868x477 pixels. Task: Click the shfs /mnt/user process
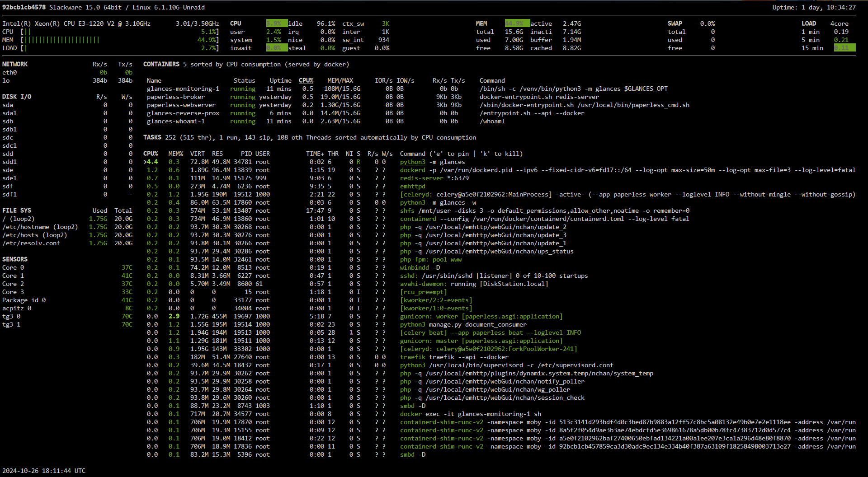tap(545, 210)
